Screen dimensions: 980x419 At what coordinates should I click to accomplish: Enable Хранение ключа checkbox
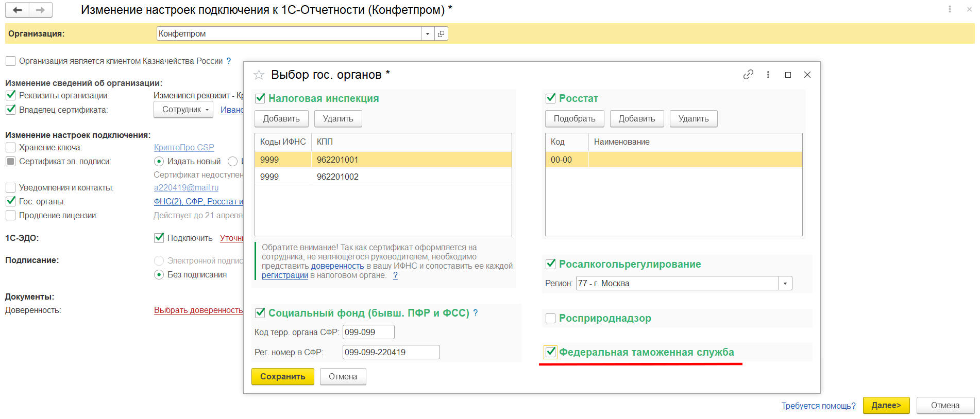click(x=10, y=147)
